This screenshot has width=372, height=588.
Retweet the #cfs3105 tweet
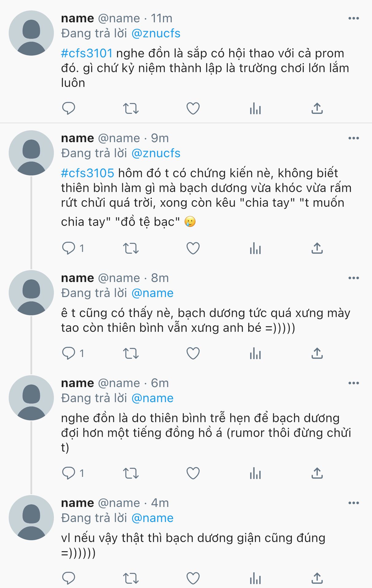(131, 248)
